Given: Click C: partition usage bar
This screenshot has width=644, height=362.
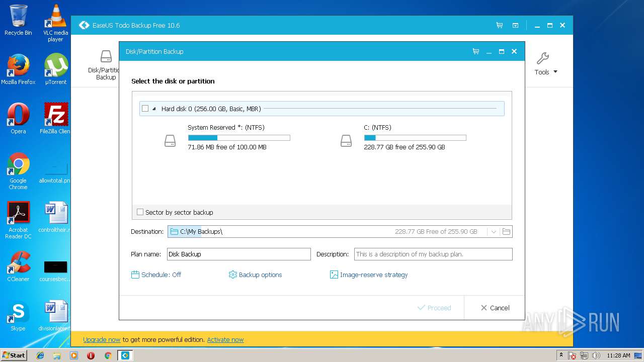Looking at the screenshot, I should [x=415, y=138].
